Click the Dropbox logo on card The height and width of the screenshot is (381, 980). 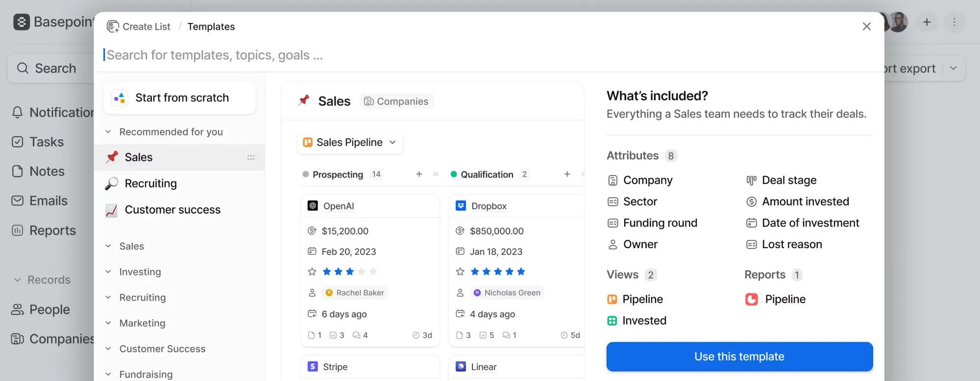[x=461, y=206]
